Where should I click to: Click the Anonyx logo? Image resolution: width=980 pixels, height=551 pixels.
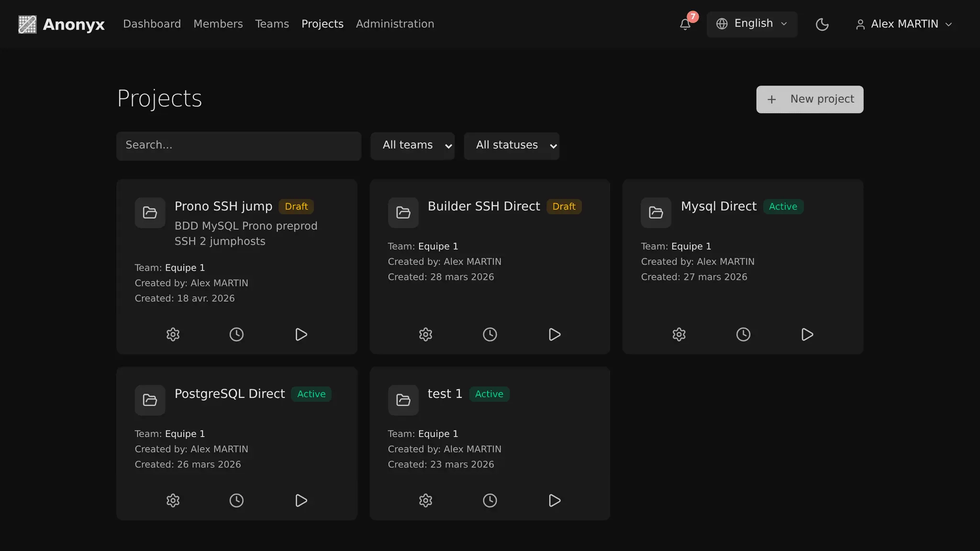coord(61,24)
